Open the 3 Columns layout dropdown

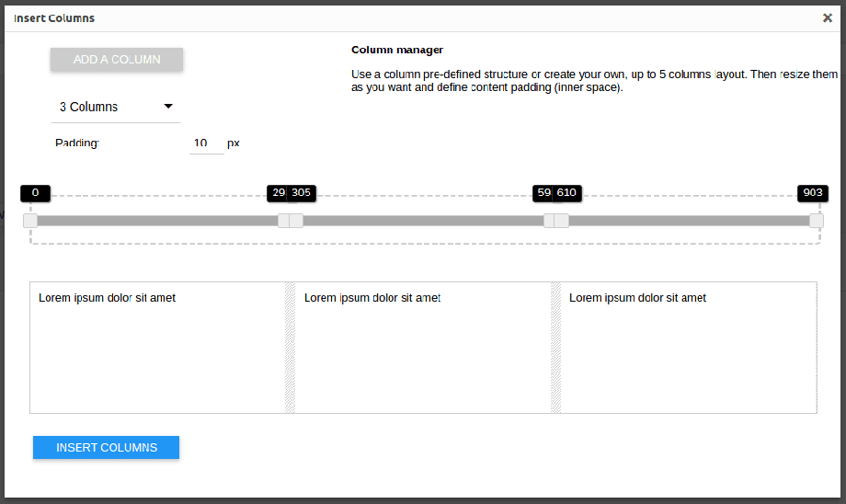(115, 107)
